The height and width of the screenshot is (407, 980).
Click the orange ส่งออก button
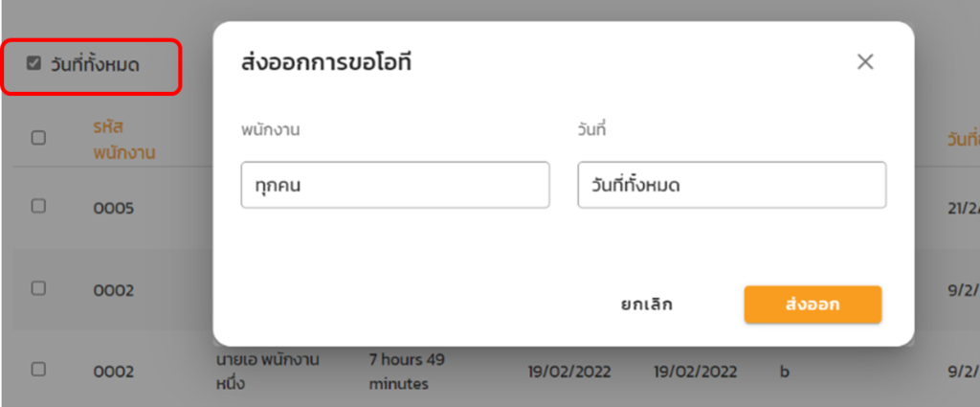812,305
